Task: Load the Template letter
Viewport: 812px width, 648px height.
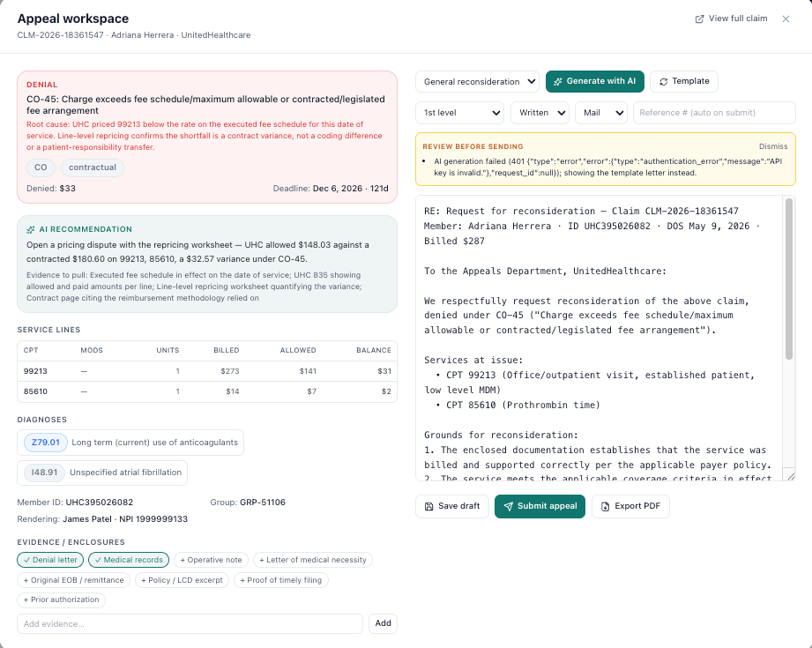Action: (x=684, y=81)
